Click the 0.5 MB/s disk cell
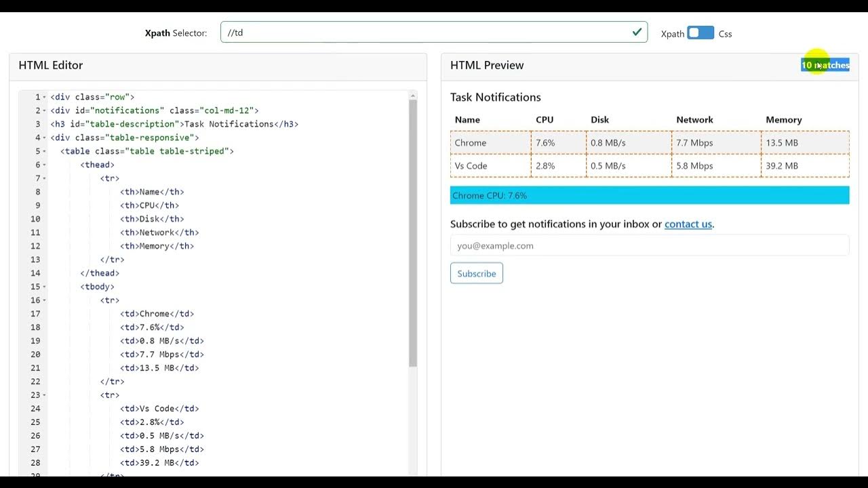 (x=629, y=165)
